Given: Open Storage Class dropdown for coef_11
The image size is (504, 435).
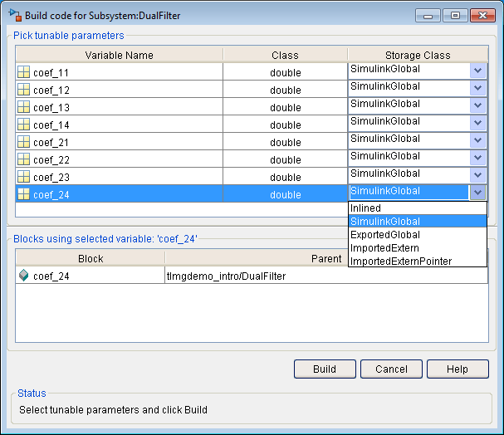Looking at the screenshot, I should tap(477, 71).
